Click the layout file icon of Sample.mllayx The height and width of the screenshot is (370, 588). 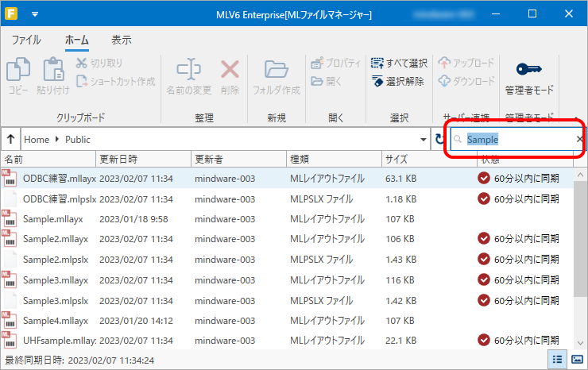[10, 218]
